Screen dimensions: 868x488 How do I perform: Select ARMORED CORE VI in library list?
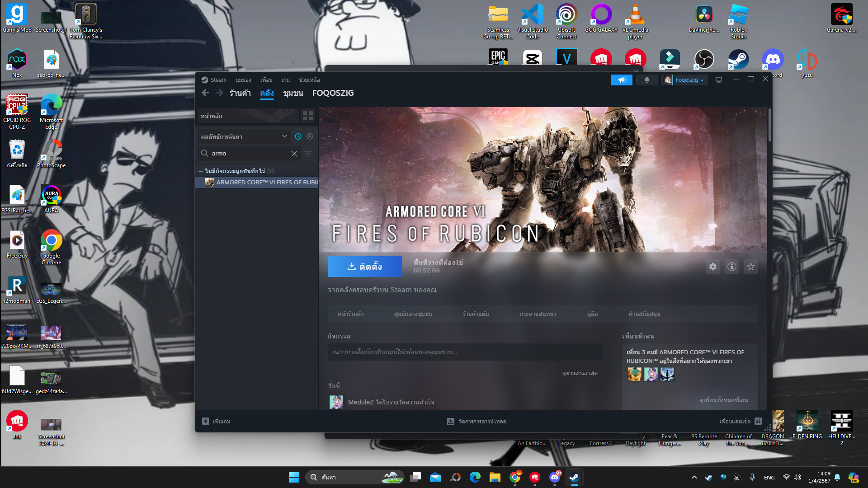[257, 182]
